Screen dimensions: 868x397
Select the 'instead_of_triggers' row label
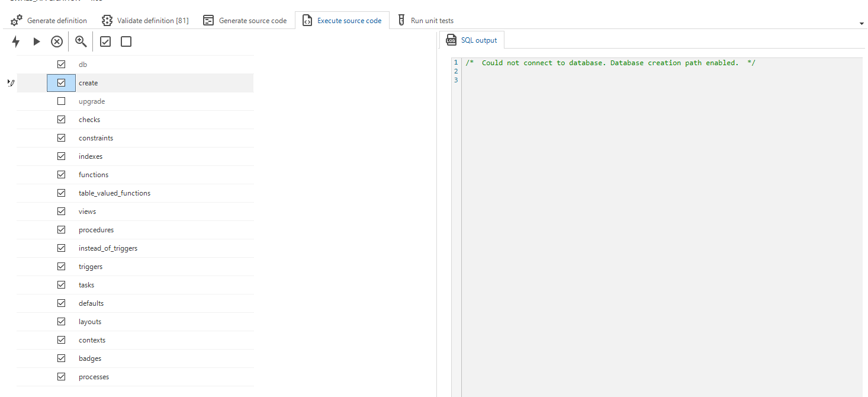pyautogui.click(x=108, y=248)
